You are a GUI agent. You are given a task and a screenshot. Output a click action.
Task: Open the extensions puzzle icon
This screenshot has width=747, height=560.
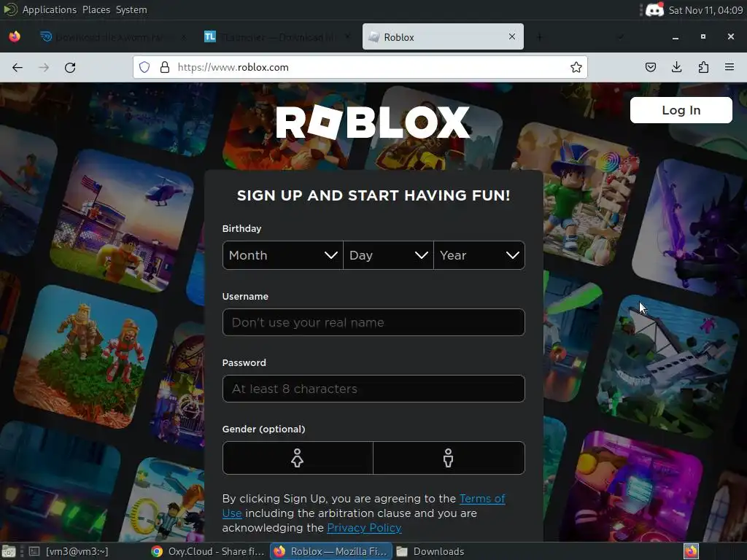coord(703,67)
